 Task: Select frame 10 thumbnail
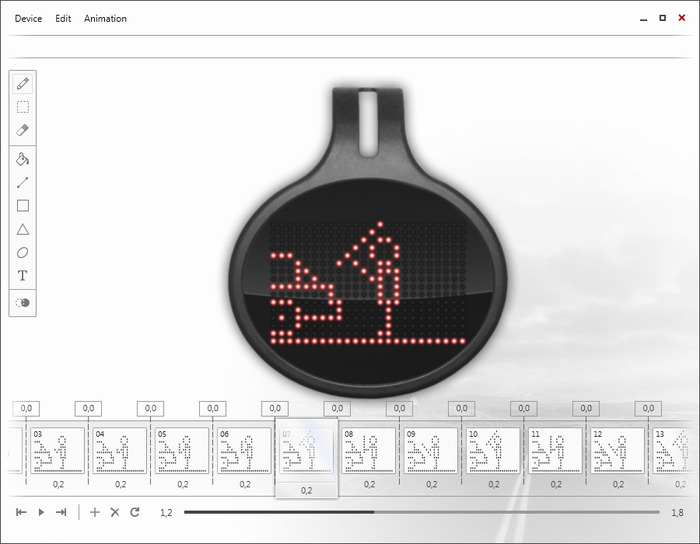pyautogui.click(x=493, y=451)
